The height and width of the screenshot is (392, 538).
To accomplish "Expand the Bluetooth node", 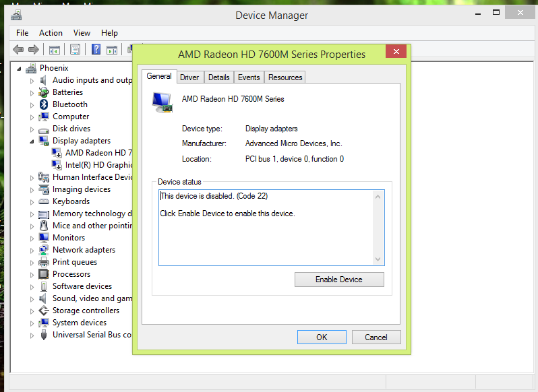I will pos(32,105).
